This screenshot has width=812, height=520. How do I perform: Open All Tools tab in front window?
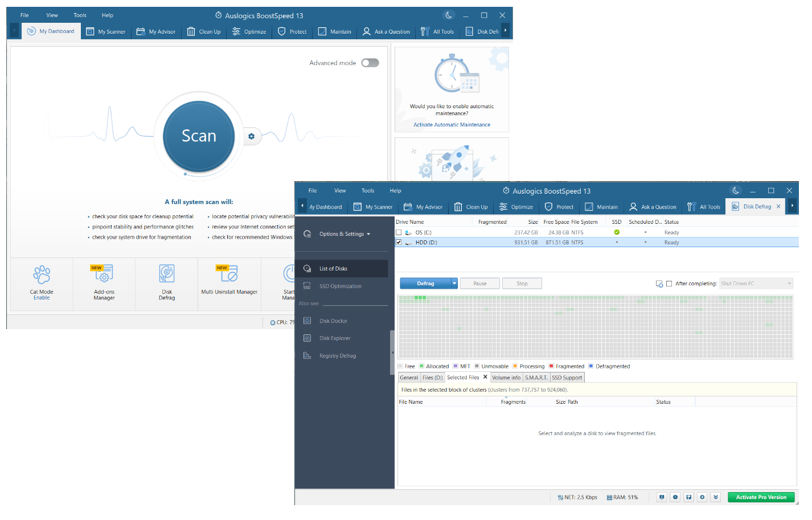click(x=704, y=207)
